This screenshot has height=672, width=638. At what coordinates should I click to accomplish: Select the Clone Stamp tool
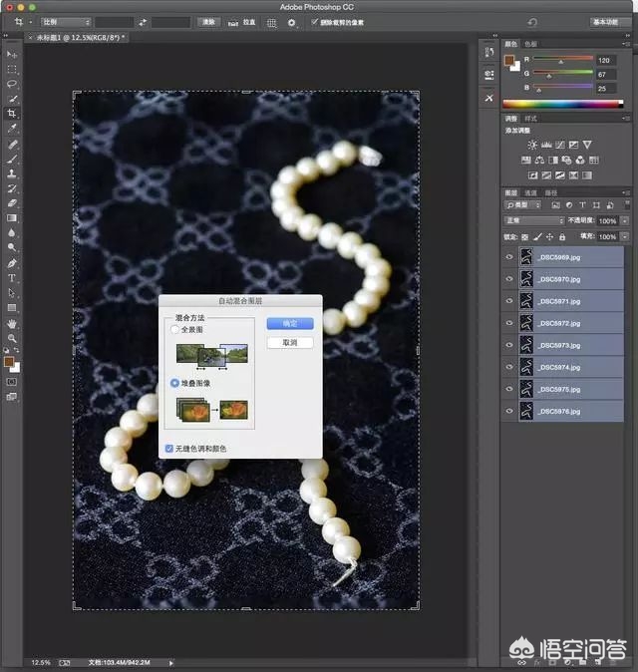(x=12, y=173)
